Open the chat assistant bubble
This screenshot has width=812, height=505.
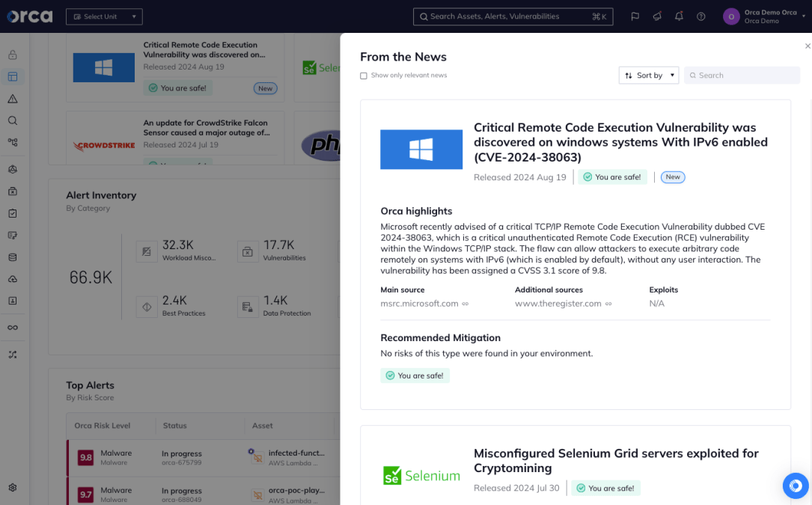pos(796,486)
